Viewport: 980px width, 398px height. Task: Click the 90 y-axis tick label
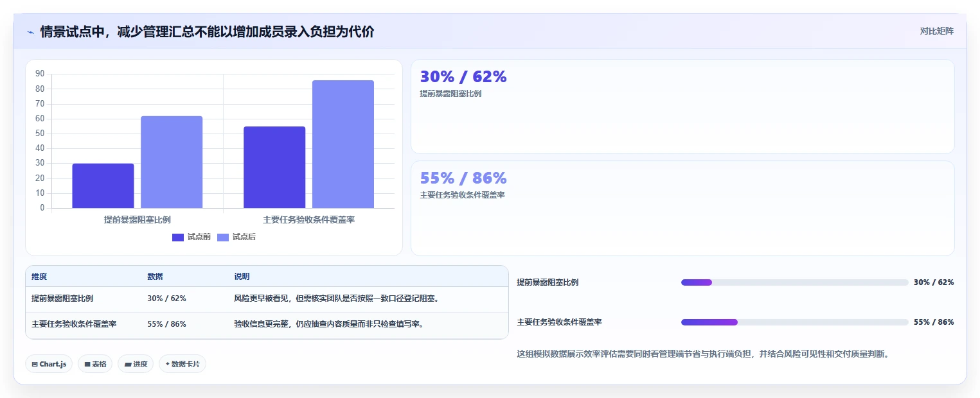[x=40, y=74]
